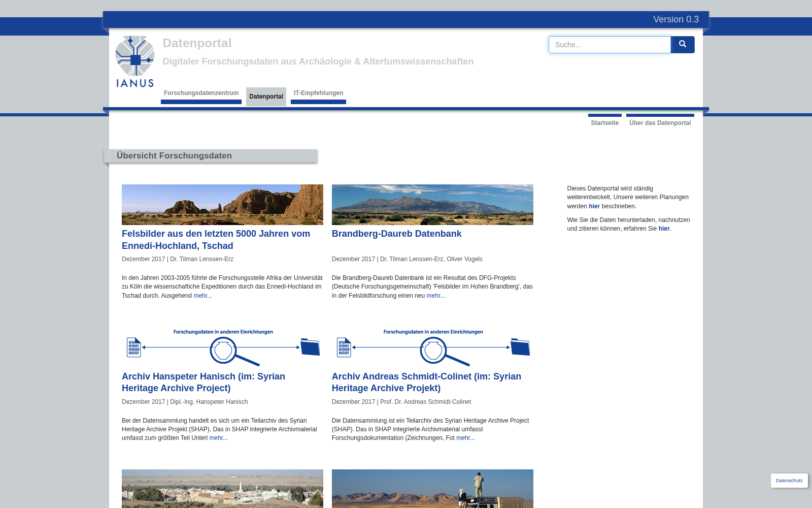The width and height of the screenshot is (812, 508).
Task: Click mehr... under the Brandberg-Daureb description
Action: click(435, 296)
